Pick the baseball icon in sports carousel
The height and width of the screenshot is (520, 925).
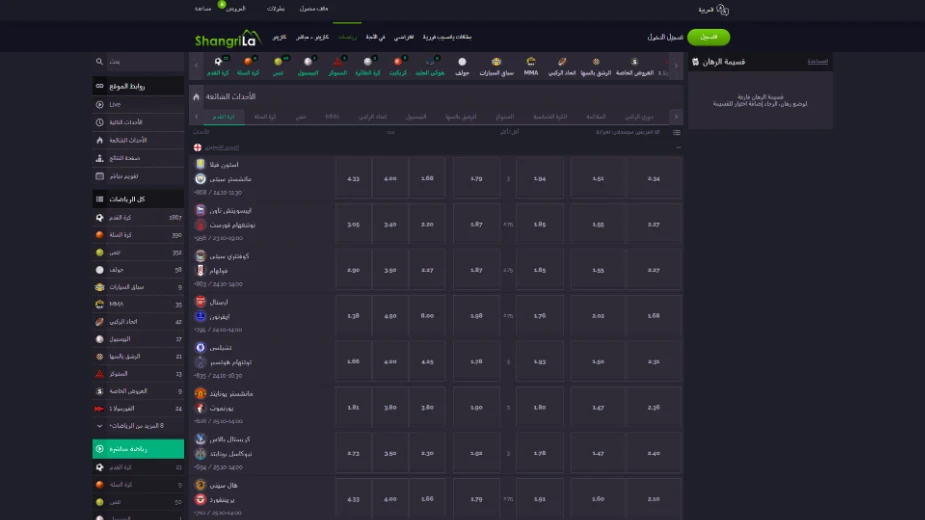click(x=308, y=62)
